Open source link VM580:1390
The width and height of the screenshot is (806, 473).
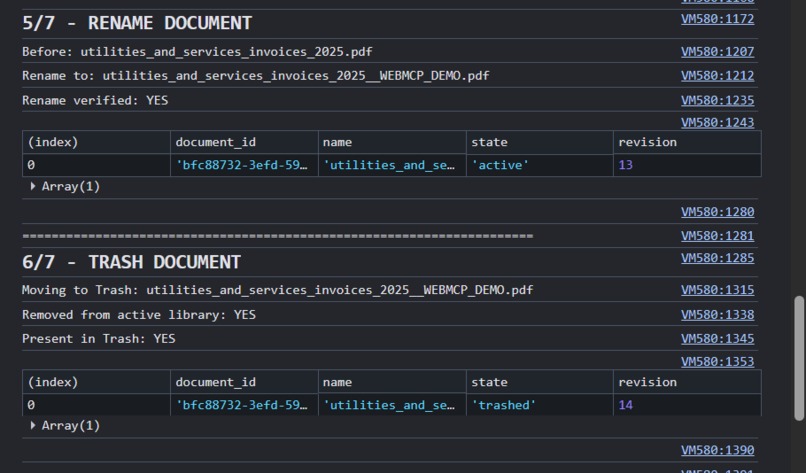[717, 450]
